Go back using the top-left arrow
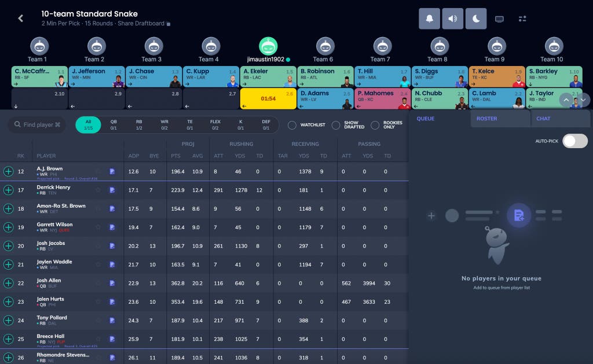Screen dimensions: 593x364 (x=21, y=19)
